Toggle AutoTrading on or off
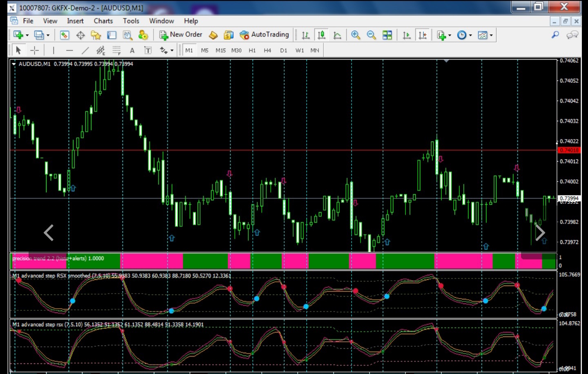The width and height of the screenshot is (588, 374). 265,35
